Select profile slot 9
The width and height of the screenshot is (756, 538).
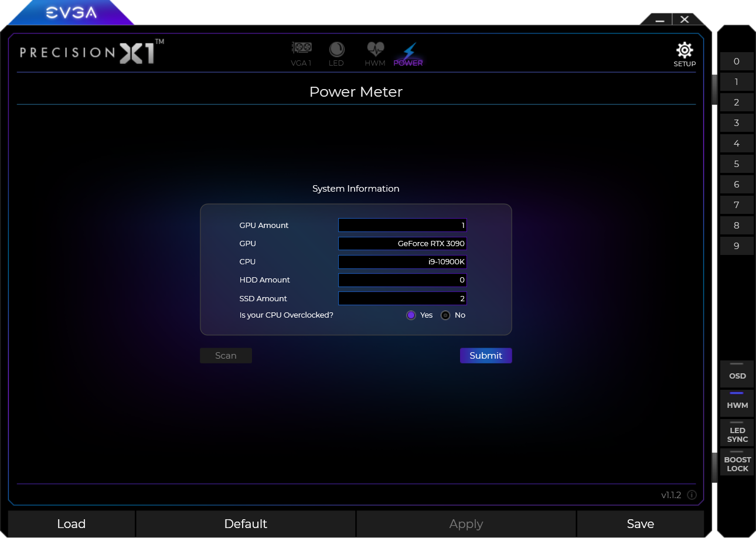[737, 246]
